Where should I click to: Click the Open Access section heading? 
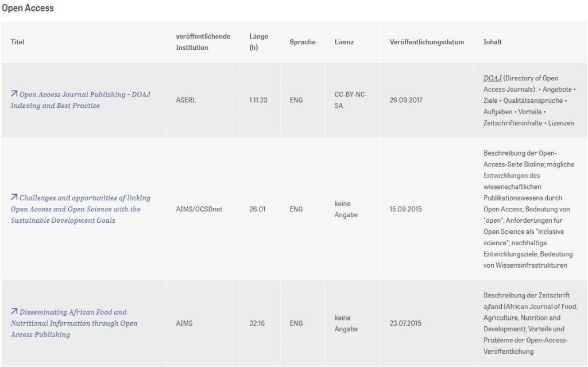click(28, 8)
